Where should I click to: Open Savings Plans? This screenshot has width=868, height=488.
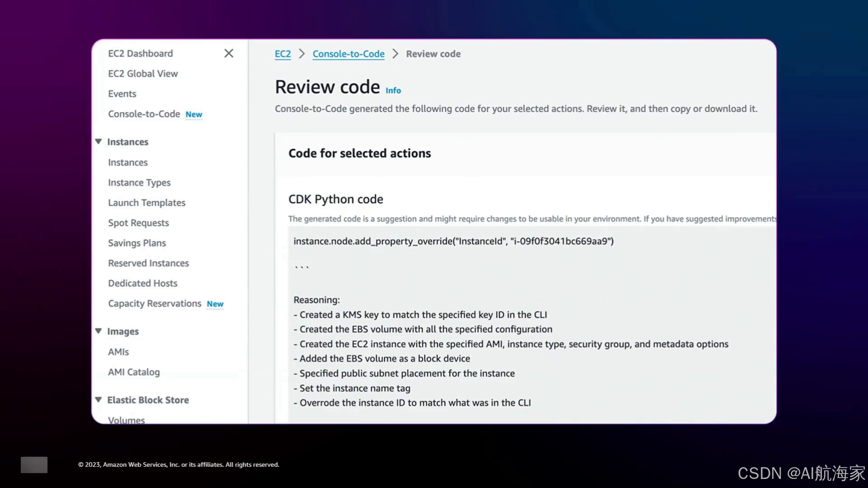pyautogui.click(x=137, y=243)
